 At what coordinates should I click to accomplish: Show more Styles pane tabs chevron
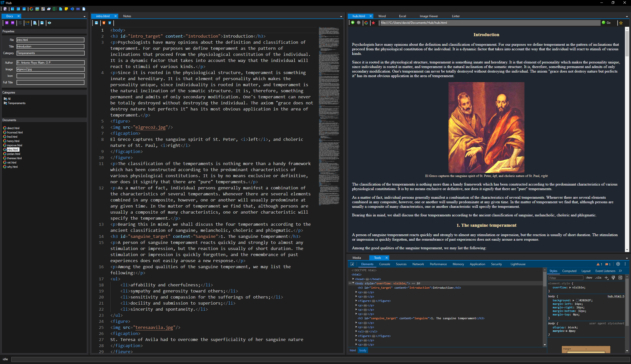pos(620,271)
